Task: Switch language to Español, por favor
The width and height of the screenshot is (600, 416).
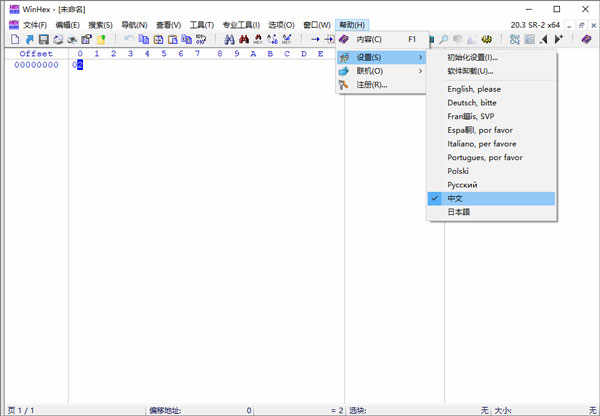Action: pos(491,130)
